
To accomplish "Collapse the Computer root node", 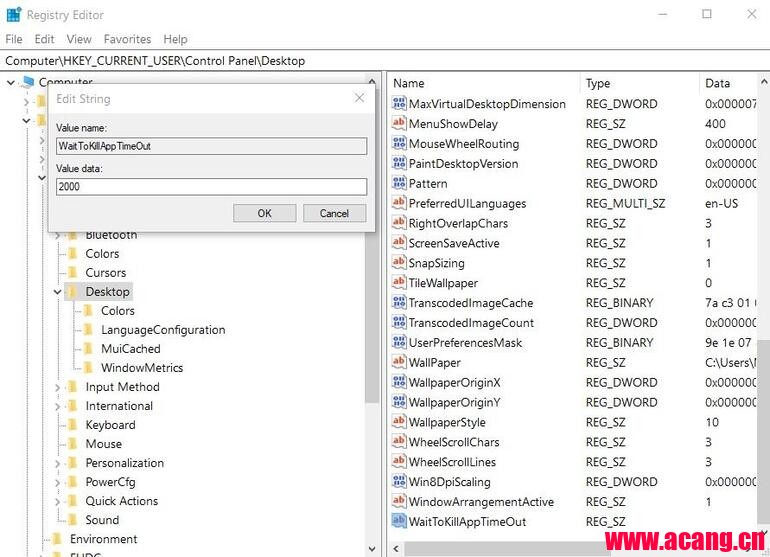I will (x=11, y=83).
